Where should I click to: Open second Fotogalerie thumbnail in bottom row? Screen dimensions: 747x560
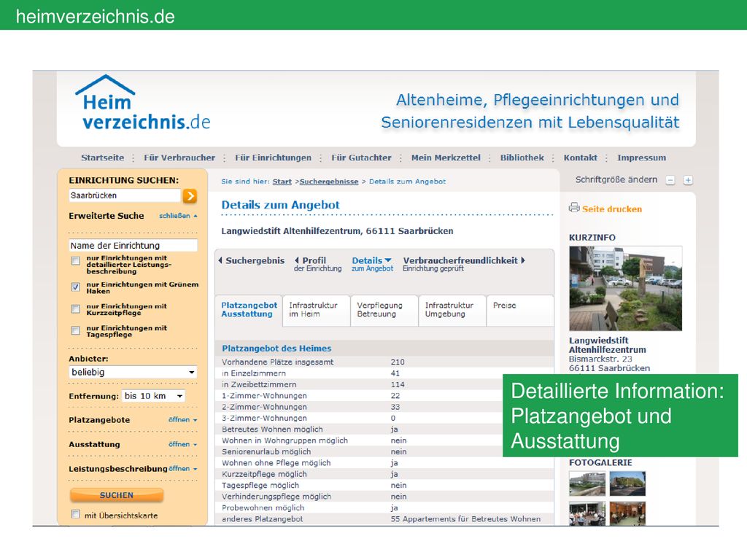(627, 513)
